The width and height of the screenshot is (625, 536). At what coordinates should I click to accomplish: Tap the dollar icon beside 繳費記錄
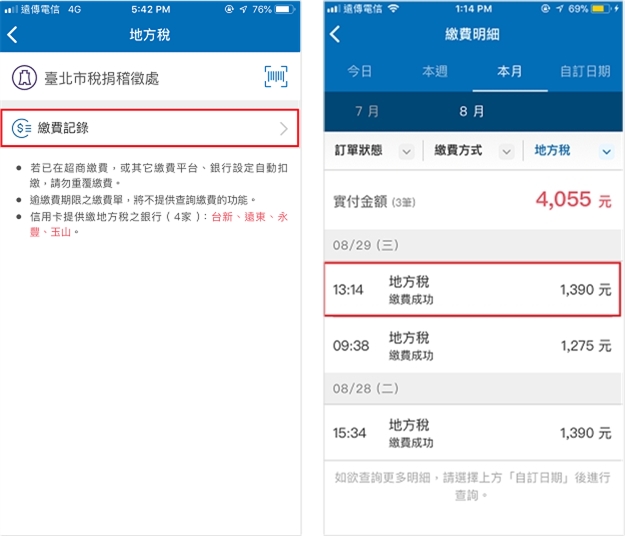click(x=21, y=128)
